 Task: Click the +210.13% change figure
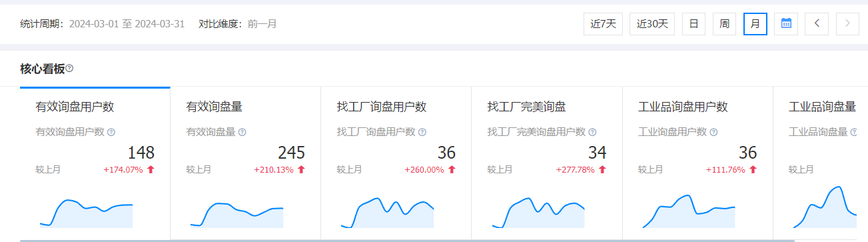274,169
